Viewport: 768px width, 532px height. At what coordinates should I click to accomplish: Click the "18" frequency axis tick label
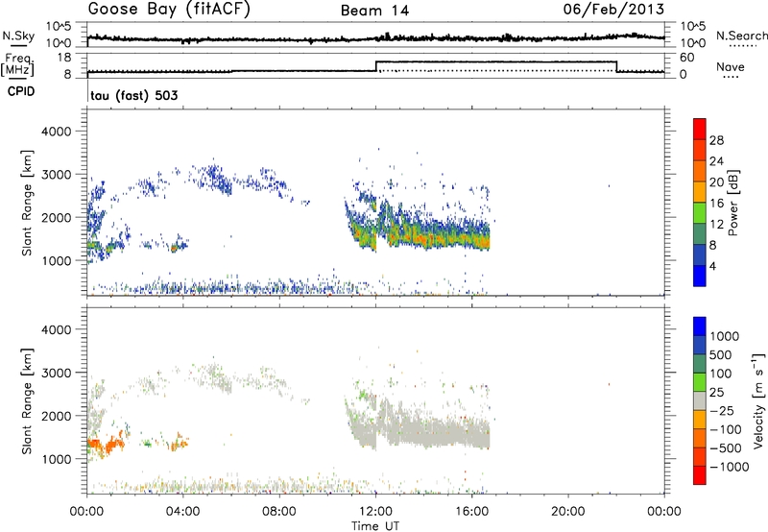click(64, 58)
